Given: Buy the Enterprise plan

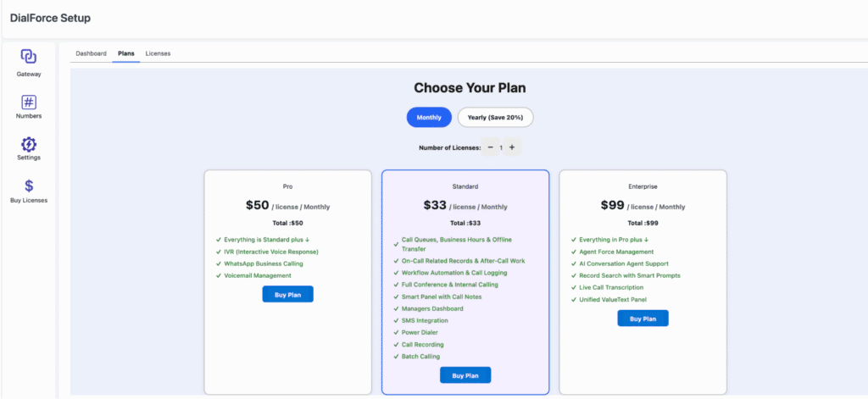Looking at the screenshot, I should (x=643, y=319).
